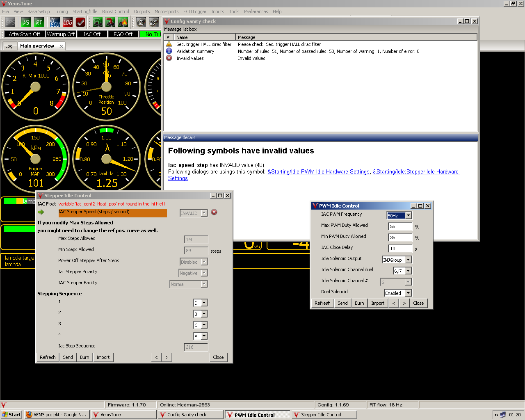Viewport: 525px width, 420px height.
Task: Click the green arrow beside IAC Stepper Speed
Action: click(x=41, y=212)
